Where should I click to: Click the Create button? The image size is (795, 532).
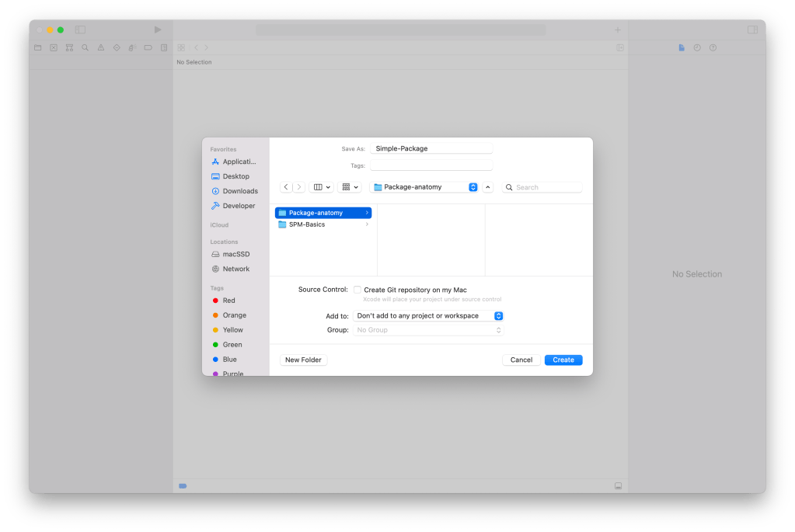pyautogui.click(x=563, y=360)
